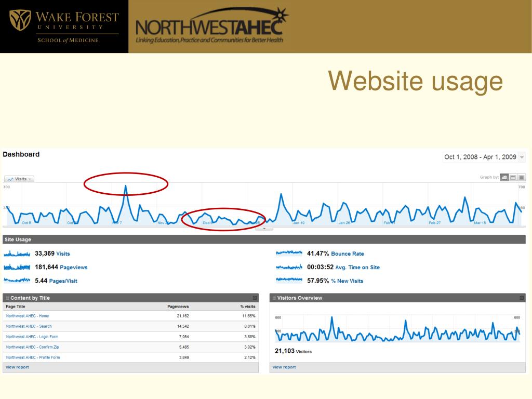
Task: Open Northwest AHEC - Profile Form link
Action: [33, 357]
